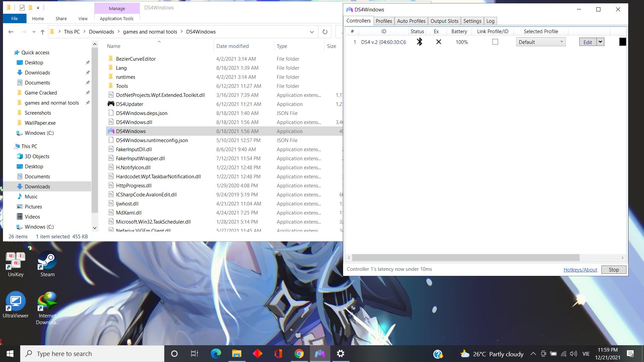
Task: Open the Log tab
Action: click(490, 21)
